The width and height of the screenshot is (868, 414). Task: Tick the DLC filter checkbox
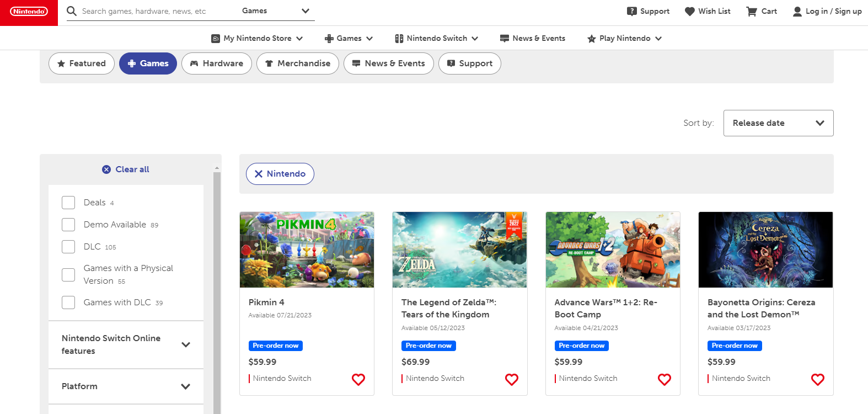click(x=68, y=247)
